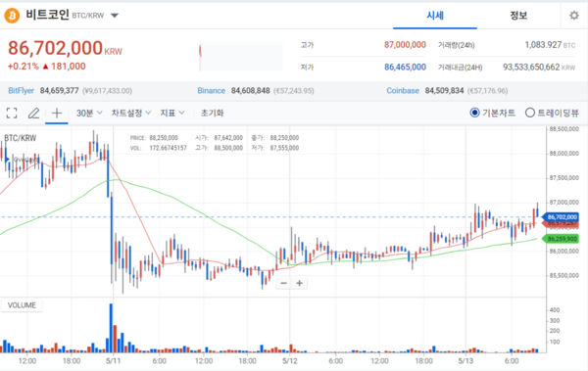This screenshot has height=371, width=588.
Task: Click the 88,500,000 price axis label
Action: tap(564, 129)
